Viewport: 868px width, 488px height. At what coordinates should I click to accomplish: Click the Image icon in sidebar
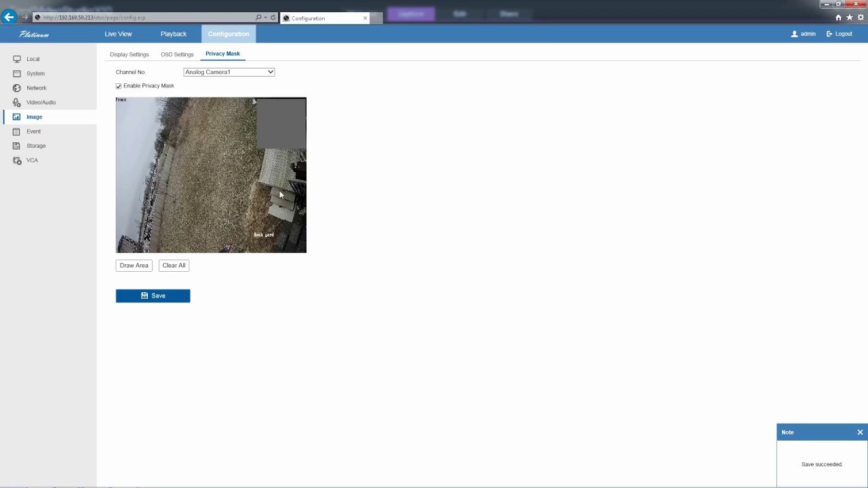click(17, 117)
